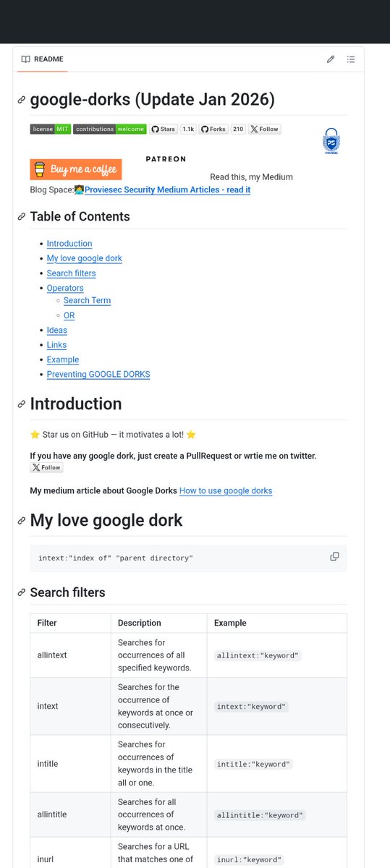Open Proviesec Security Medium Articles link
This screenshot has width=390, height=868.
point(167,190)
